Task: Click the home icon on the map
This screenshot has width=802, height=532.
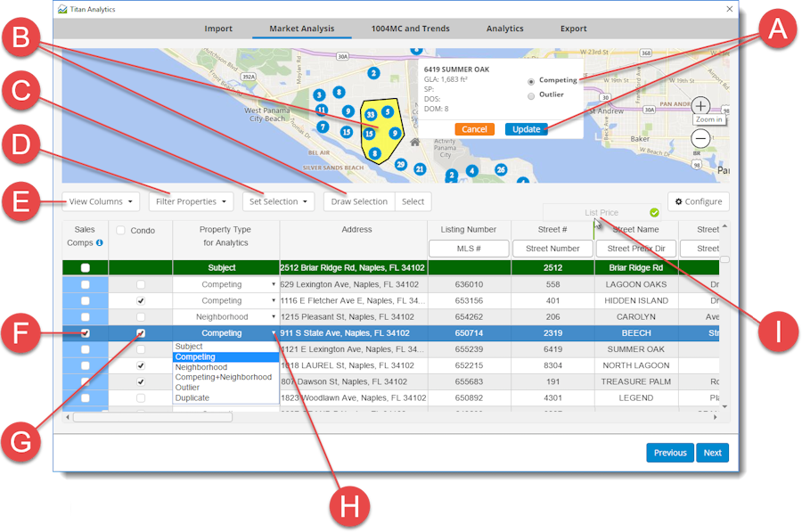Action: pos(414,143)
